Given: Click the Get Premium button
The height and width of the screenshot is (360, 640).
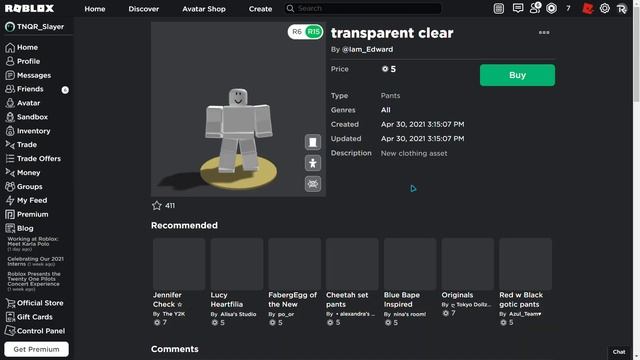Looking at the screenshot, I should [36, 349].
